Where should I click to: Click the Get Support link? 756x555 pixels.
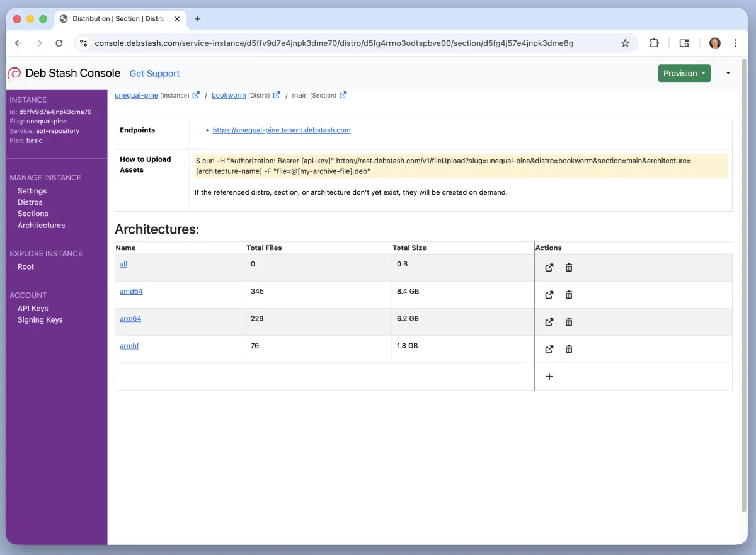click(x=154, y=74)
